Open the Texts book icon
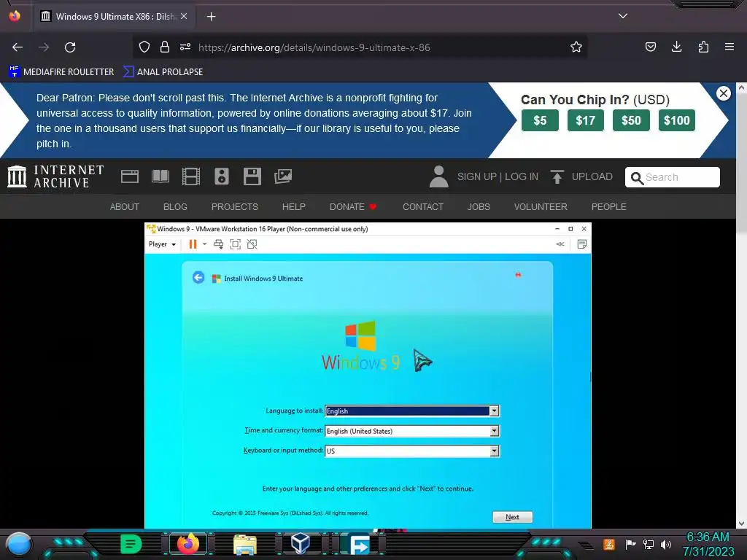Image resolution: width=747 pixels, height=560 pixels. 160,176
